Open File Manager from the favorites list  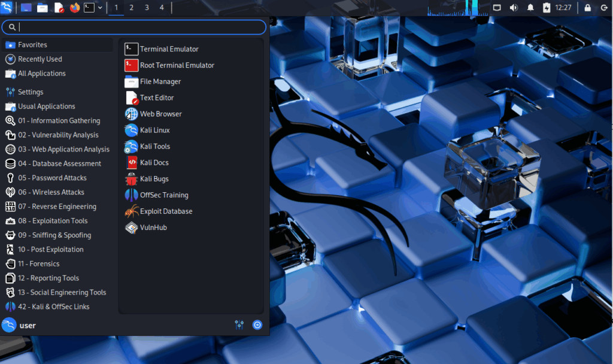point(191,81)
